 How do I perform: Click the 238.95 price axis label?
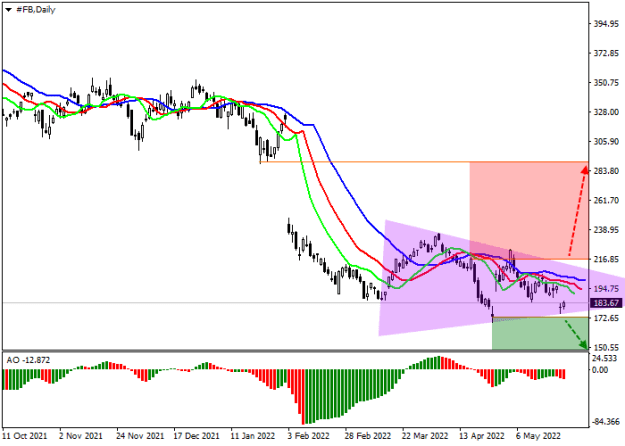(x=606, y=230)
